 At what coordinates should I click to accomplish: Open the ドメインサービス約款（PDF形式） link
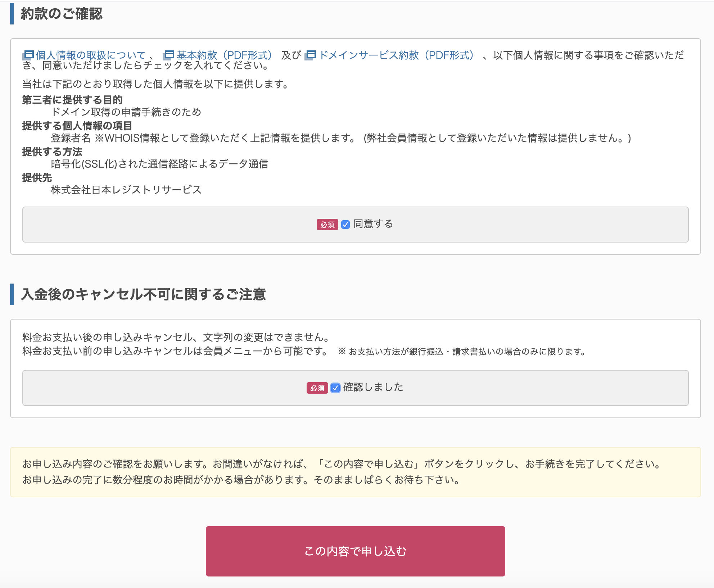point(397,55)
